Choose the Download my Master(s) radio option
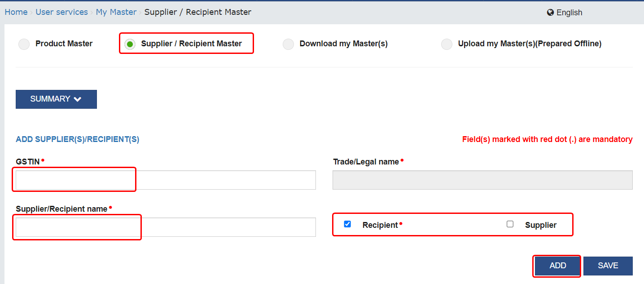Image resolution: width=644 pixels, height=284 pixels. 288,44
